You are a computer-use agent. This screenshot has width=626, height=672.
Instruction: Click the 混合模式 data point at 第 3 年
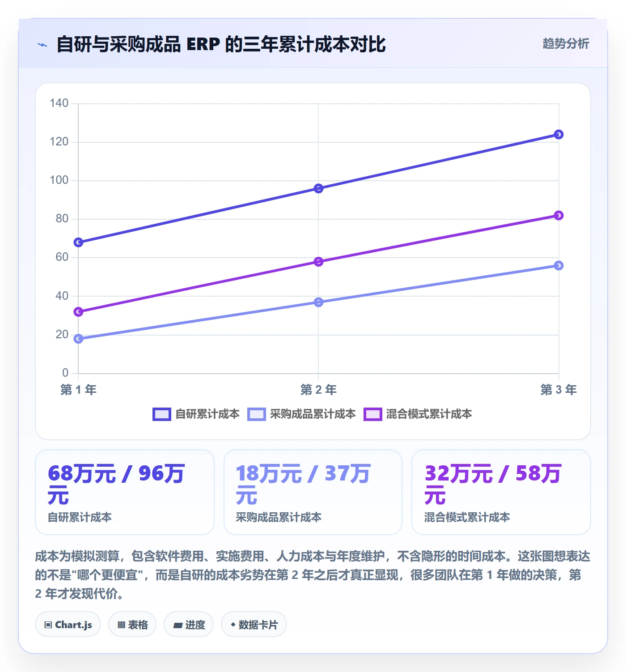tap(558, 216)
